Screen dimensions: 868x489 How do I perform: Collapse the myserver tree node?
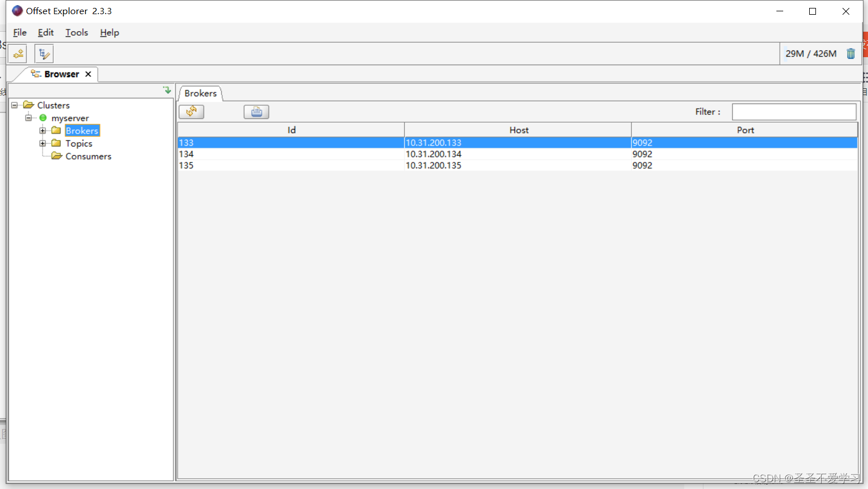tap(28, 118)
